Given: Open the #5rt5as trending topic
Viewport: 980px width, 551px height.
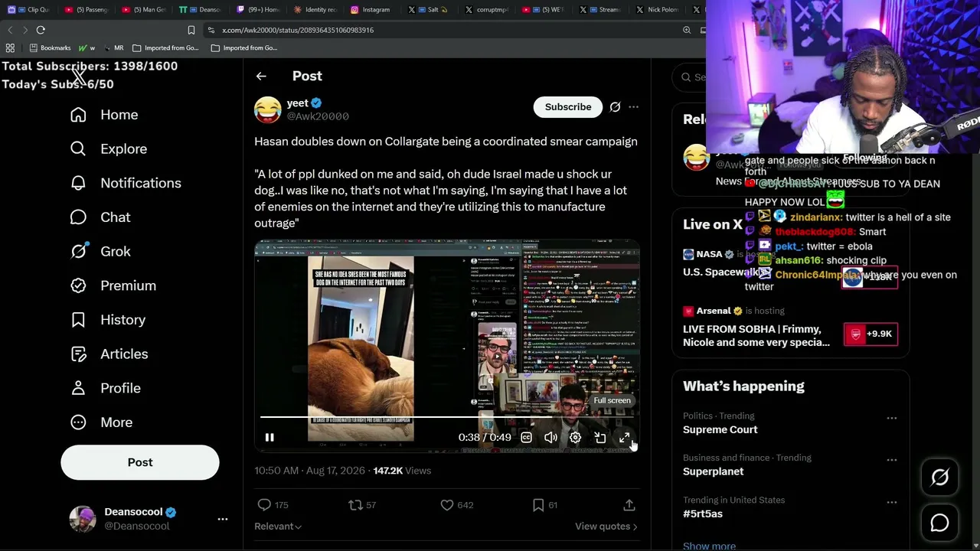Looking at the screenshot, I should tap(703, 514).
